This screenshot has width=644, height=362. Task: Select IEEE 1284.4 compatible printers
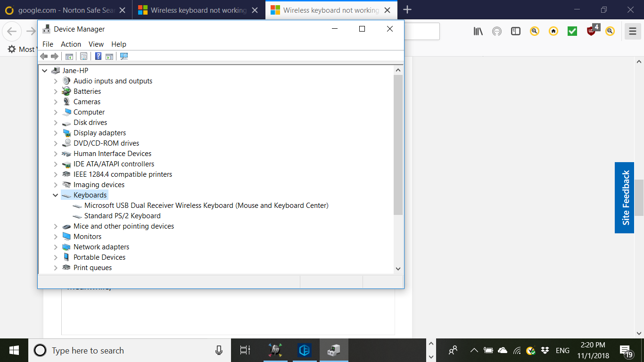click(x=123, y=174)
